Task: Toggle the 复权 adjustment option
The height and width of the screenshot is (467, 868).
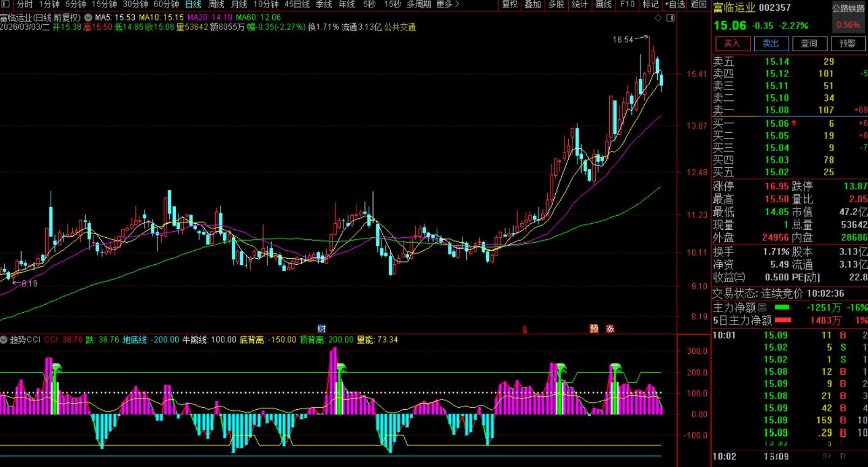Action: (x=509, y=4)
